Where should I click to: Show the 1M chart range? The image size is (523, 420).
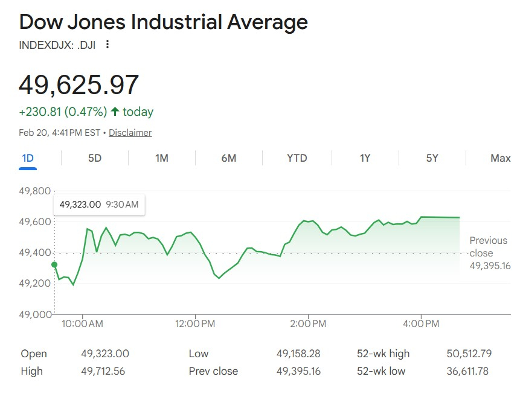coord(161,158)
